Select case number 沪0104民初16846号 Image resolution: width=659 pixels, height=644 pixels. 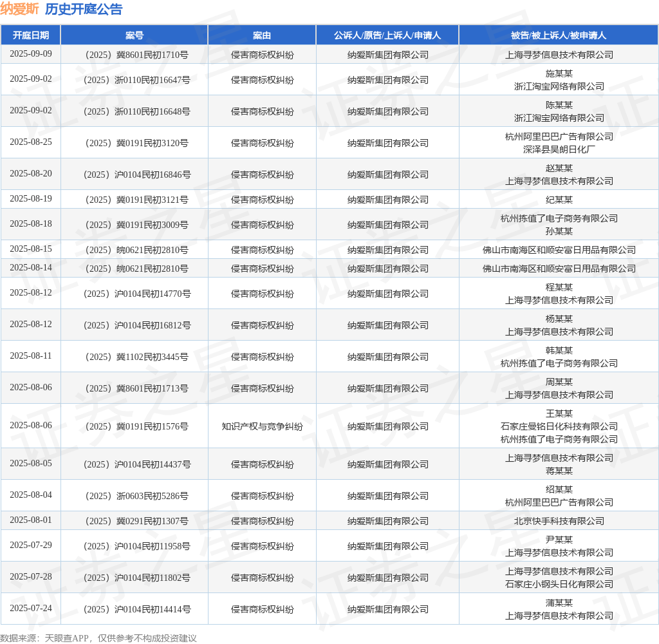coord(137,175)
